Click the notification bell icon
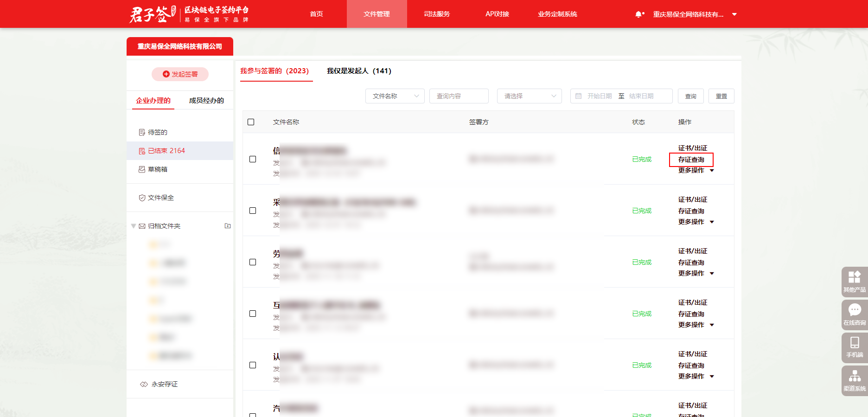This screenshot has width=868, height=417. click(x=638, y=14)
